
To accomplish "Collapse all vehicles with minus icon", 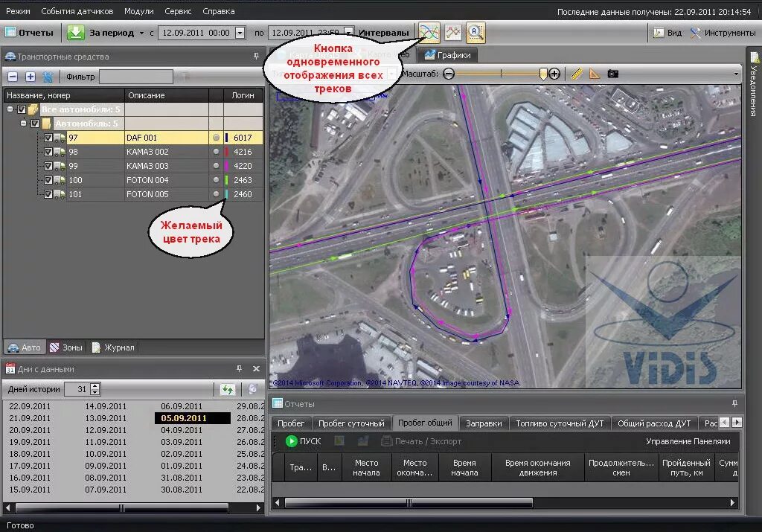I will click(x=13, y=77).
